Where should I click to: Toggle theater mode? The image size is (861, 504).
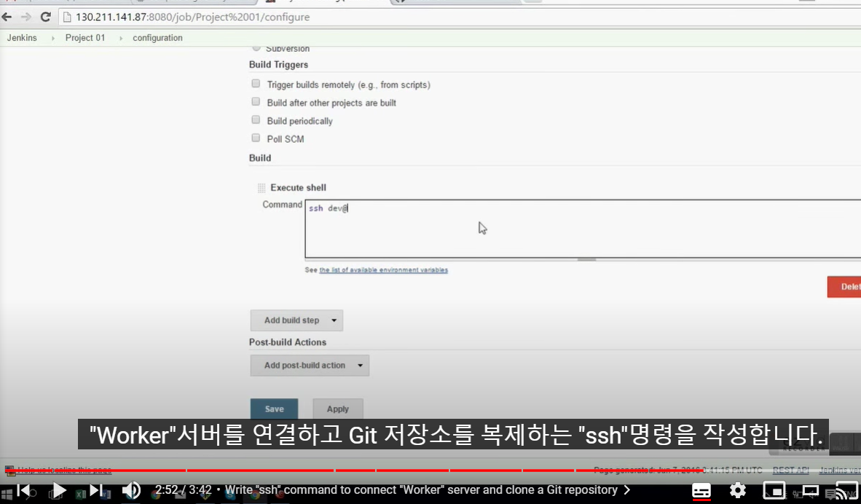point(811,489)
